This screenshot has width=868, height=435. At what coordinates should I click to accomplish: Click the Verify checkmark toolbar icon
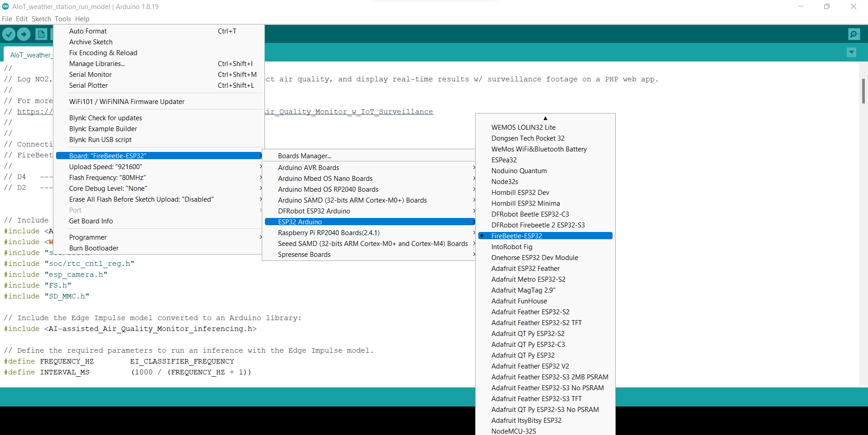9,34
